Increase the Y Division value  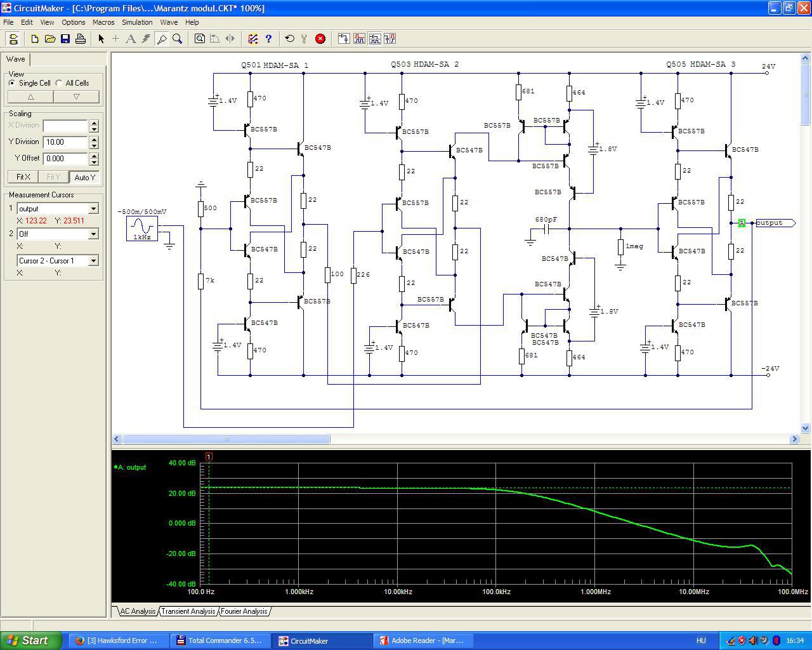pyautogui.click(x=94, y=139)
